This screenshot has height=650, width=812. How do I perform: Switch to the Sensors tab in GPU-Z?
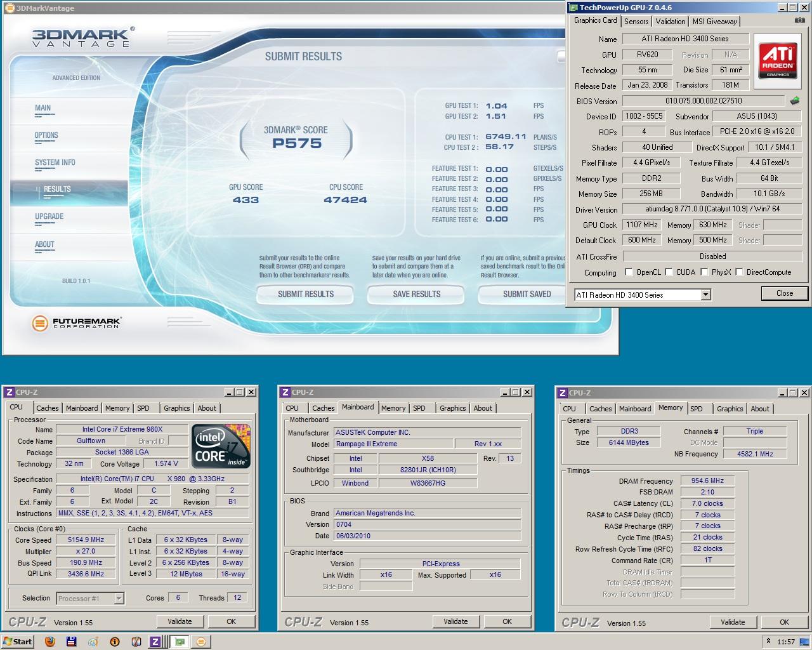click(x=636, y=21)
